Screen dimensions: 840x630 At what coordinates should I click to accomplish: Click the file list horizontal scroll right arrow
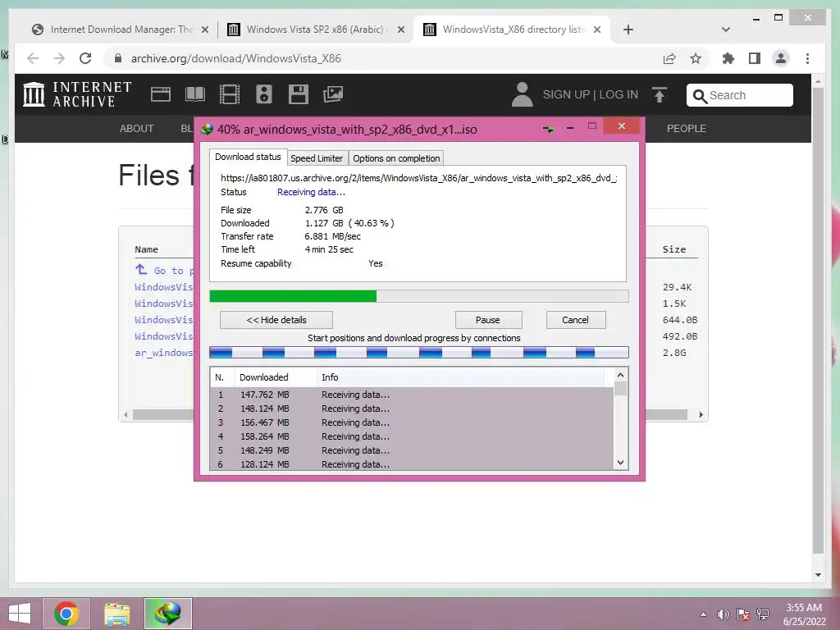point(701,414)
